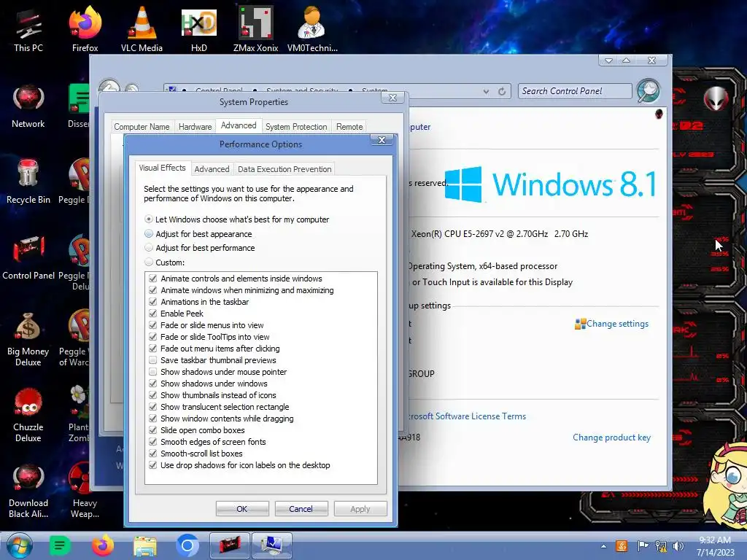This screenshot has width=747, height=560.
Task: Click the Apply button
Action: click(x=360, y=508)
